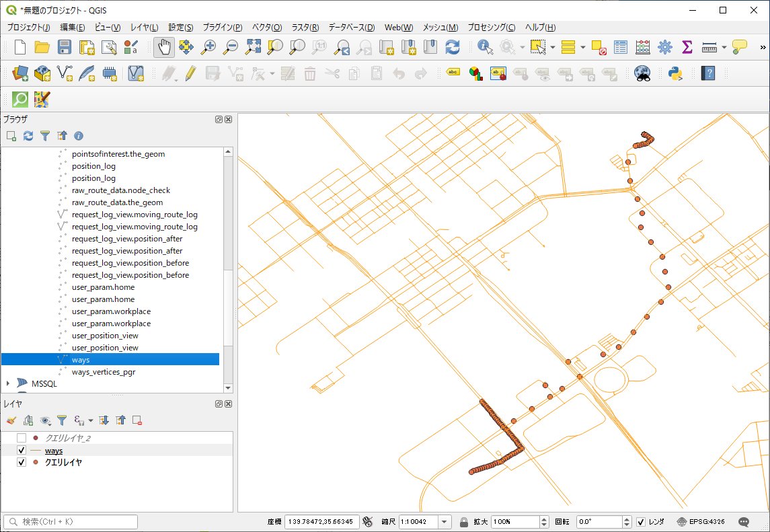Open the attribute table icon

coord(621,47)
